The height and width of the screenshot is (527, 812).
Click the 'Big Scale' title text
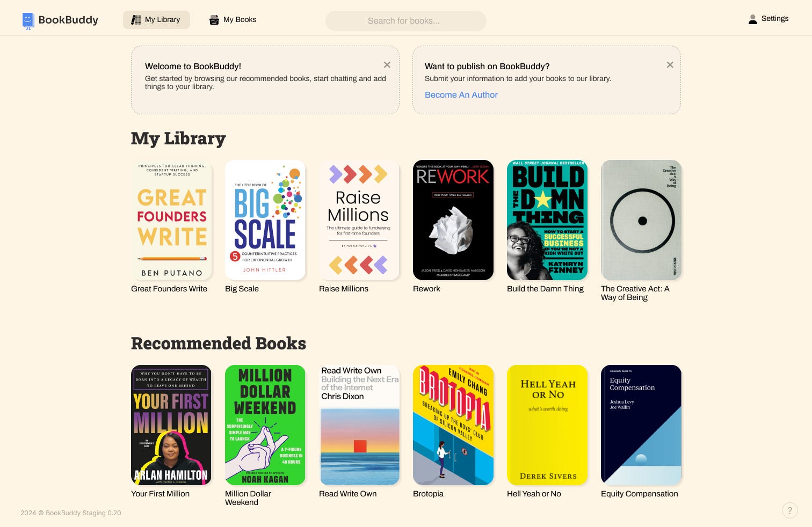(242, 289)
